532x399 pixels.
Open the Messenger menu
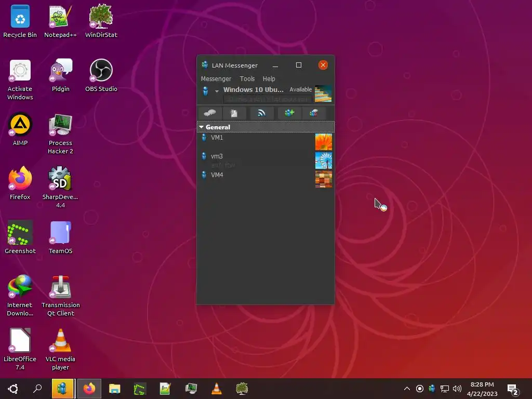[216, 79]
